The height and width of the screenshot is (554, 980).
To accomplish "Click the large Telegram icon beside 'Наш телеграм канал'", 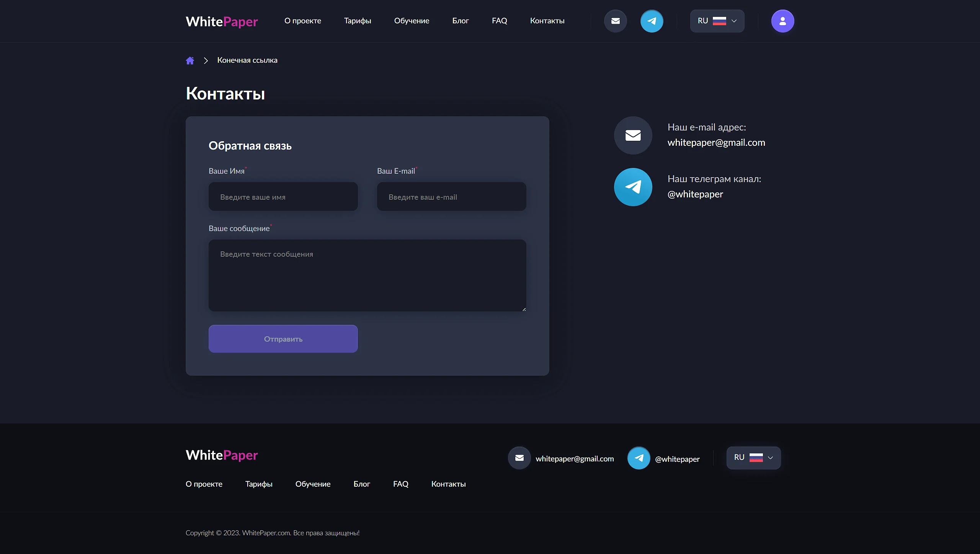I will 633,187.
